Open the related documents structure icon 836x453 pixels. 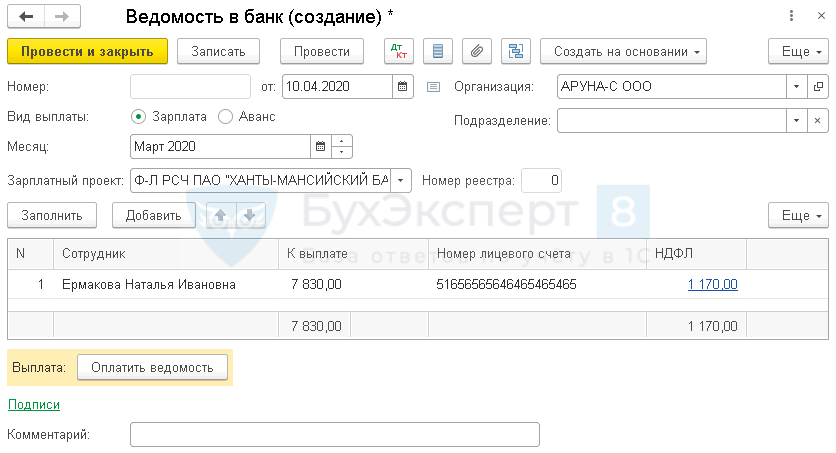point(516,51)
